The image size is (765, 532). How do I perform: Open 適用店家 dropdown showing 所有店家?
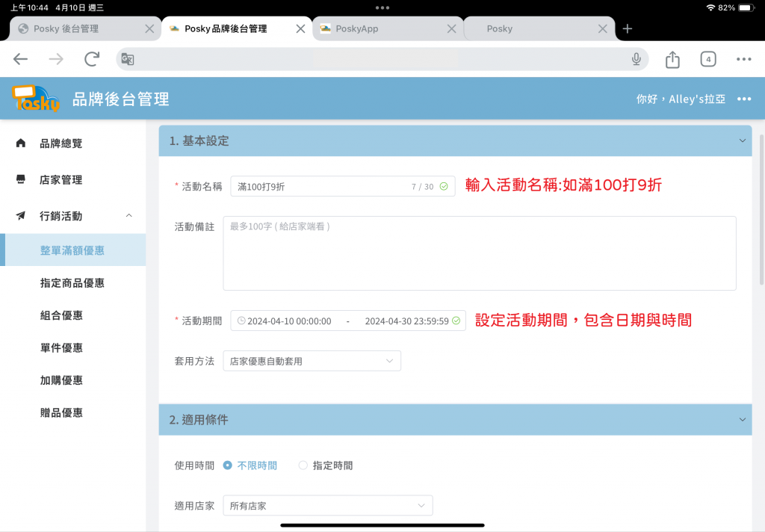click(328, 505)
